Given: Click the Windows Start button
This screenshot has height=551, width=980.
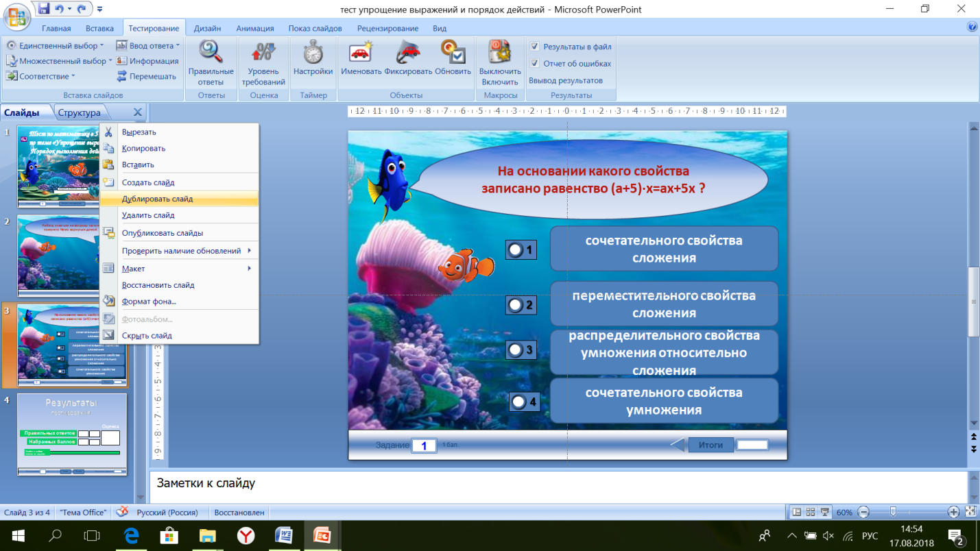Looking at the screenshot, I should [17, 535].
